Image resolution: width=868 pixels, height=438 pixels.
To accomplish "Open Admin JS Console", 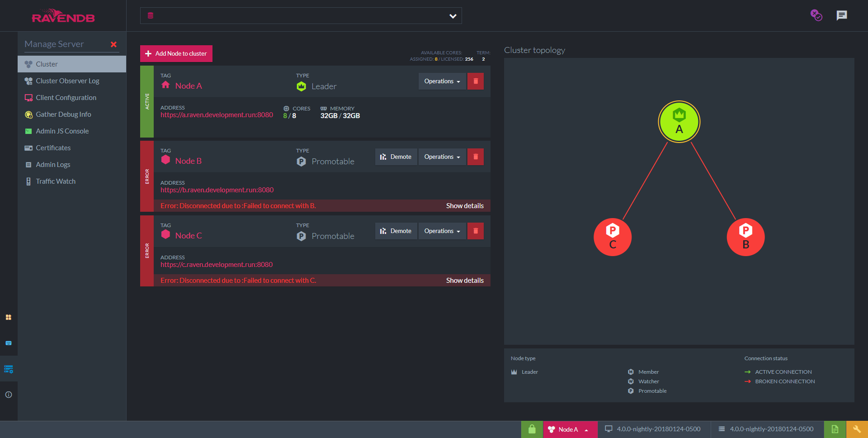I will click(x=72, y=131).
